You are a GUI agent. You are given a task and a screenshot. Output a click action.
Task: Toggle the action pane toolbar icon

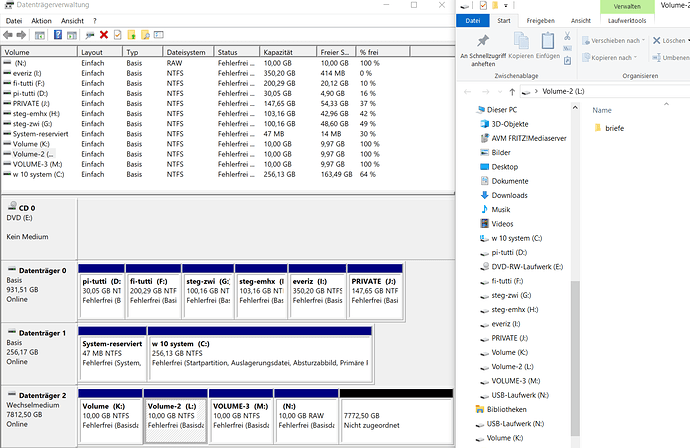click(72, 35)
